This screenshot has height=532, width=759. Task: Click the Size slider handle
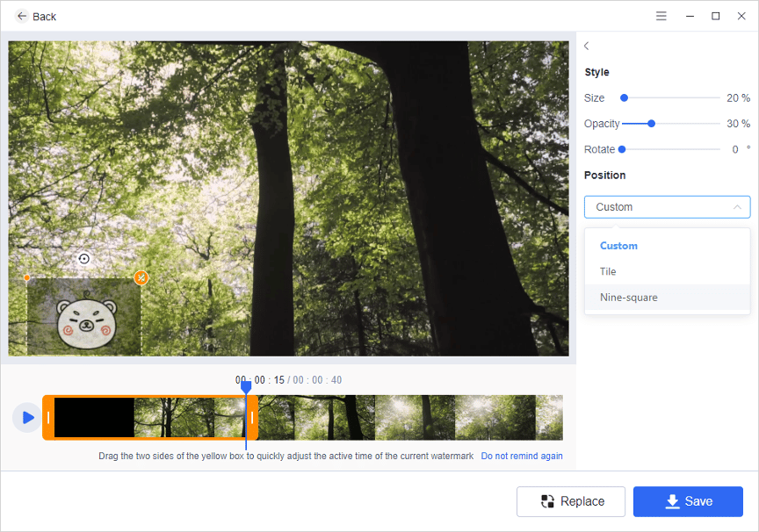[x=624, y=98]
